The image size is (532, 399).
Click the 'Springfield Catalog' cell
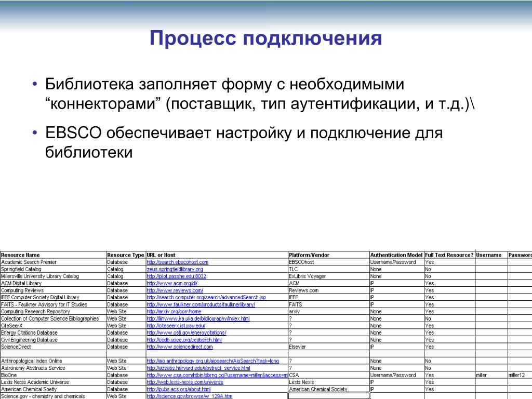(x=54, y=269)
